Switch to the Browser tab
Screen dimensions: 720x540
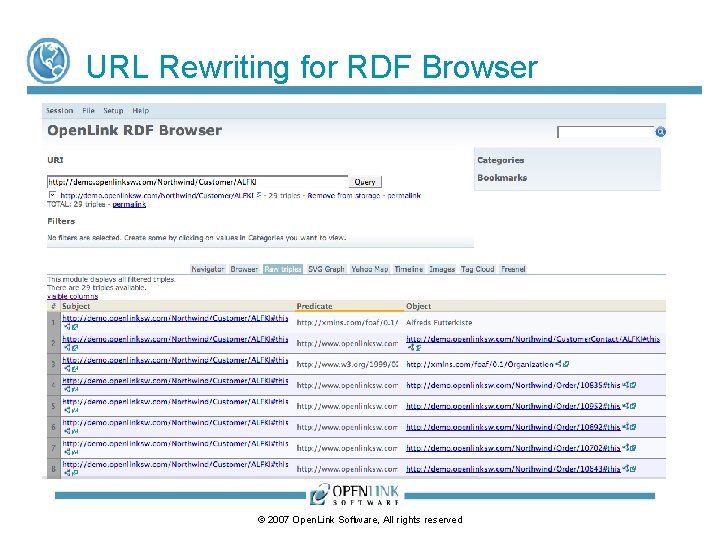(244, 269)
